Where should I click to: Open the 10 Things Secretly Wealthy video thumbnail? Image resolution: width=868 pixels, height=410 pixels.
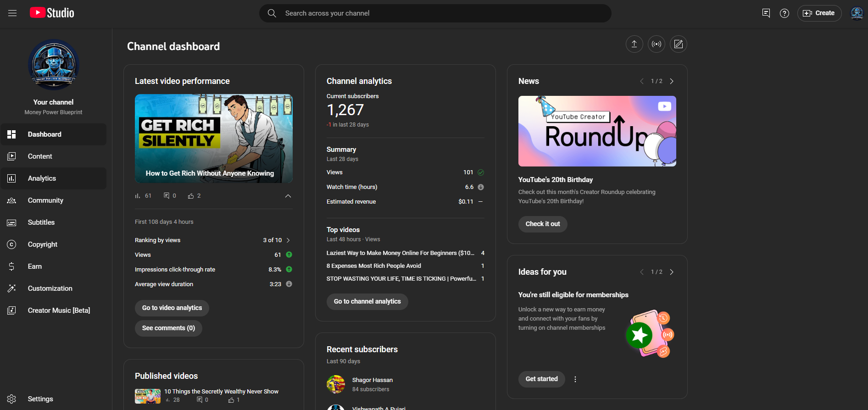(148, 396)
